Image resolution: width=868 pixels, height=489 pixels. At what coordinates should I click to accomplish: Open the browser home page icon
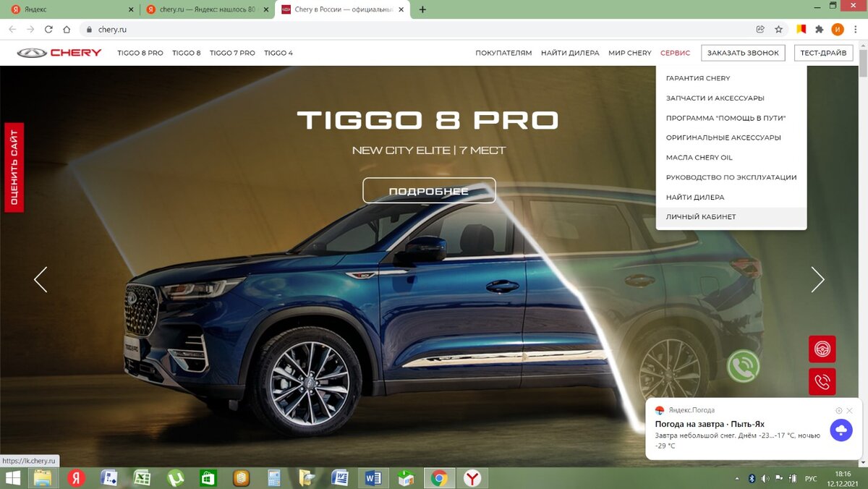pos(67,30)
